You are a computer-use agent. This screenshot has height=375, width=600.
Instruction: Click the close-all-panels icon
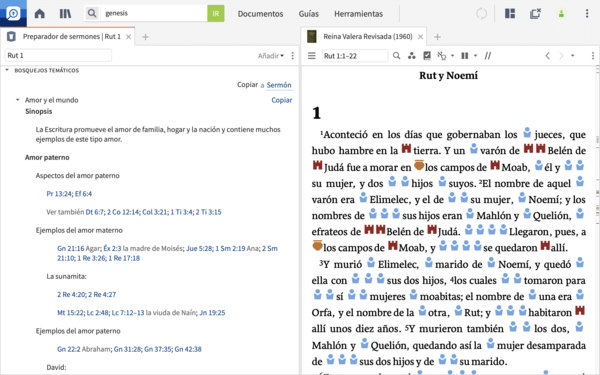535,13
